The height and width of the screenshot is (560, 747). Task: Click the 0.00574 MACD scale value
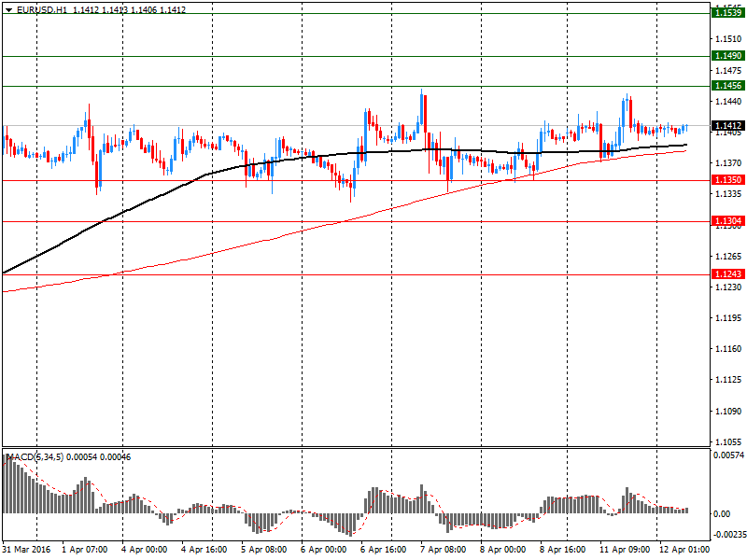(x=728, y=455)
